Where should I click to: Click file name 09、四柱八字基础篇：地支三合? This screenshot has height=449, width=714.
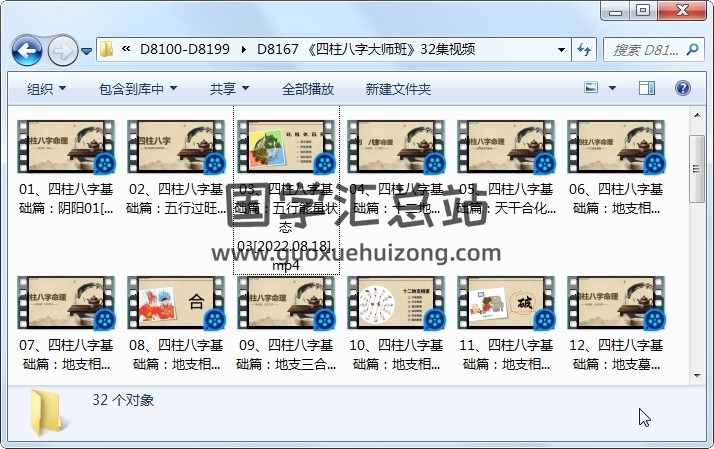pos(286,355)
